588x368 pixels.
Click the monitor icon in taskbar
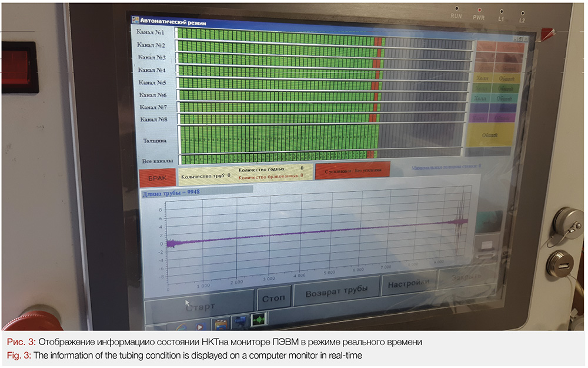pos(240,321)
